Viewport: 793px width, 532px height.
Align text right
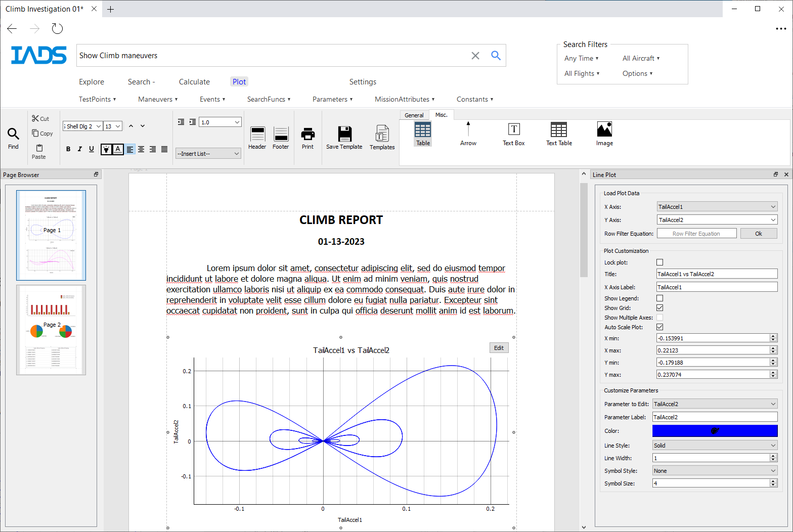tap(153, 149)
